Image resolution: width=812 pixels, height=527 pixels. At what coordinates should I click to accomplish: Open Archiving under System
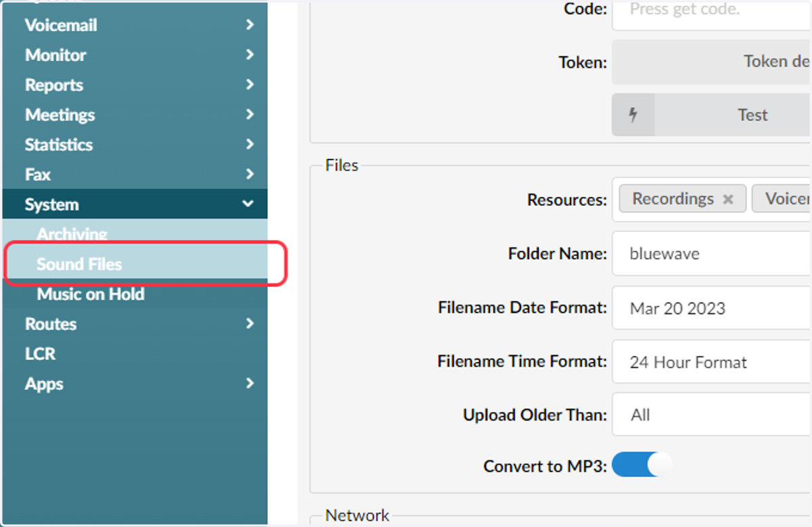pyautogui.click(x=135, y=233)
